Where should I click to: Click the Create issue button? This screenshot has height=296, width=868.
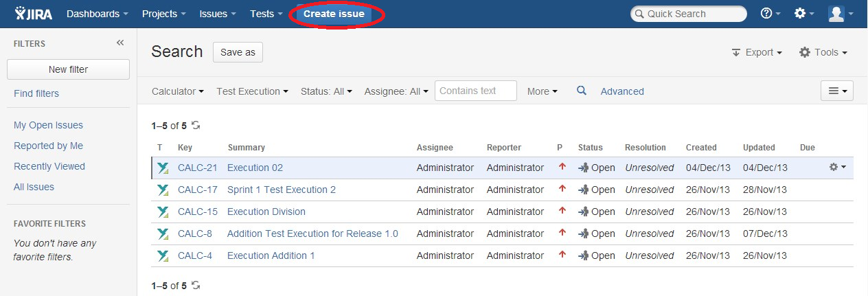tap(334, 14)
